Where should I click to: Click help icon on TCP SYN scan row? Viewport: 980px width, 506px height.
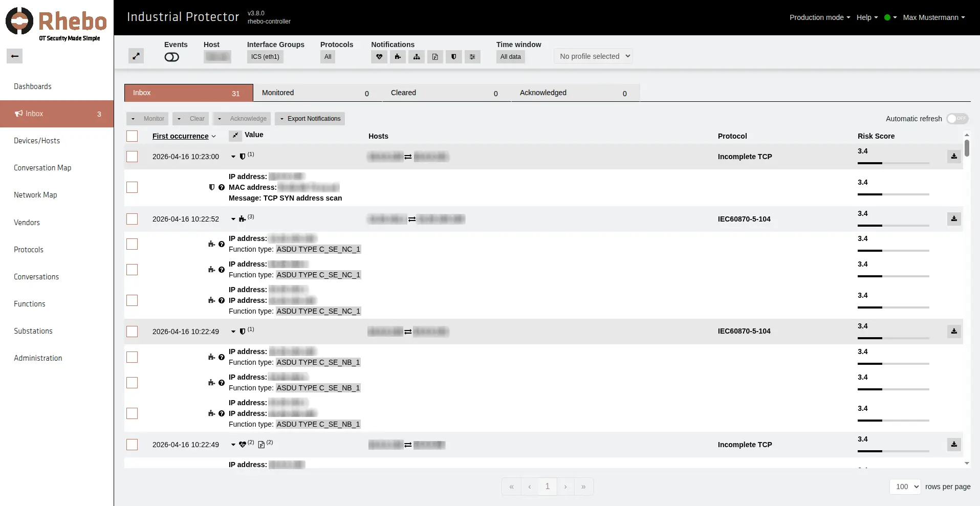click(222, 187)
